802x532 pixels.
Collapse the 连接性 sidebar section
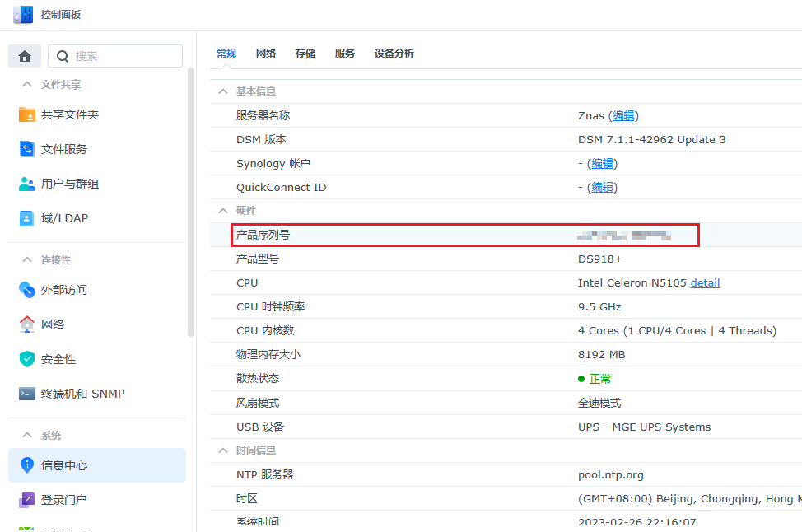pos(27,260)
